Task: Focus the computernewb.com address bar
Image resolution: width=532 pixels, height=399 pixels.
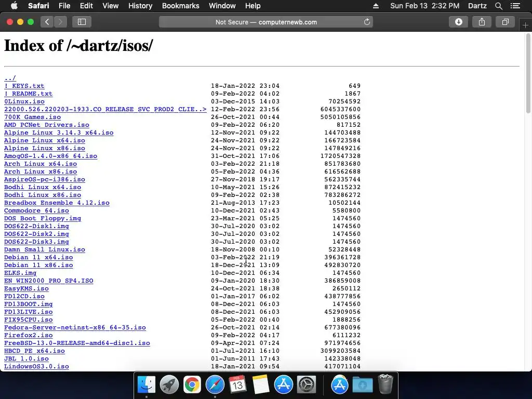Action: pos(266,22)
